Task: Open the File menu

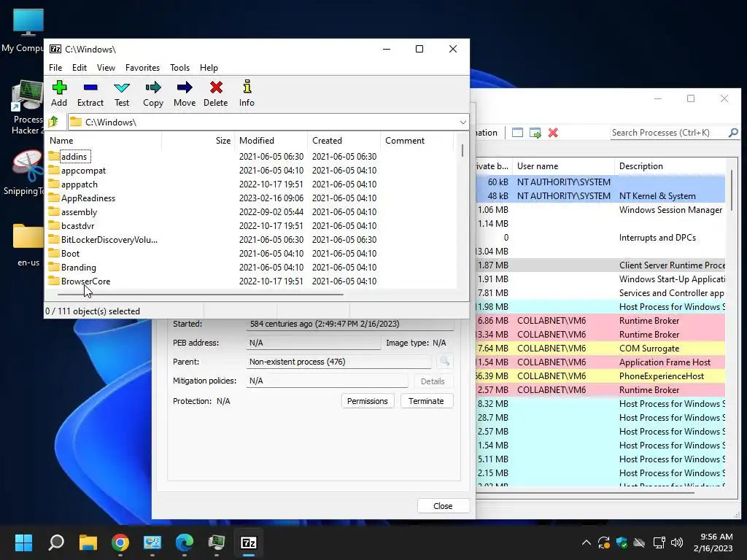Action: tap(55, 68)
